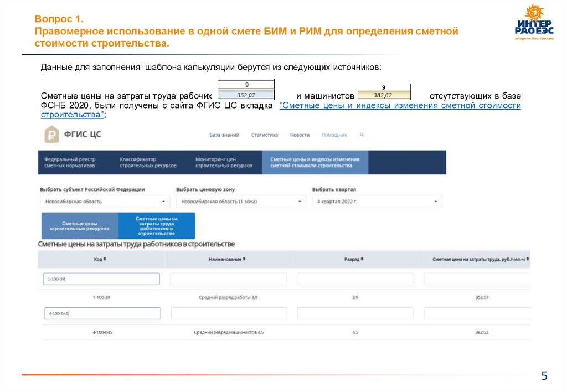567x392 pixels.
Task: Select cell with code 1-100-39 in results
Action: click(102, 297)
